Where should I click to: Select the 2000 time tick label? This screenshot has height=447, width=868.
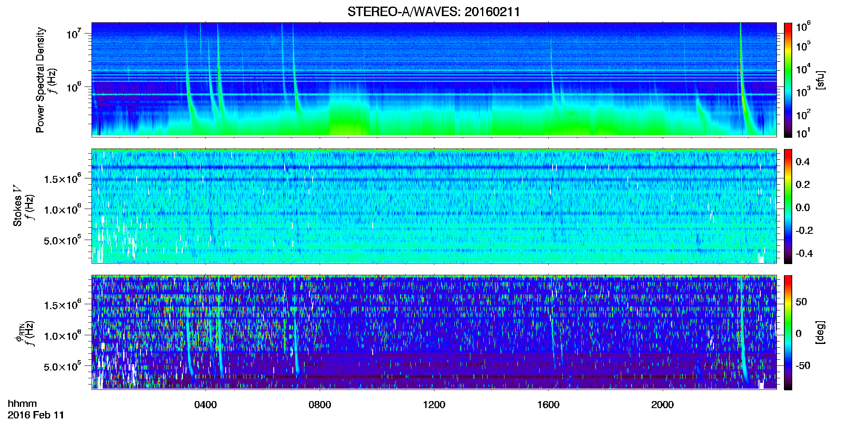pyautogui.click(x=663, y=404)
